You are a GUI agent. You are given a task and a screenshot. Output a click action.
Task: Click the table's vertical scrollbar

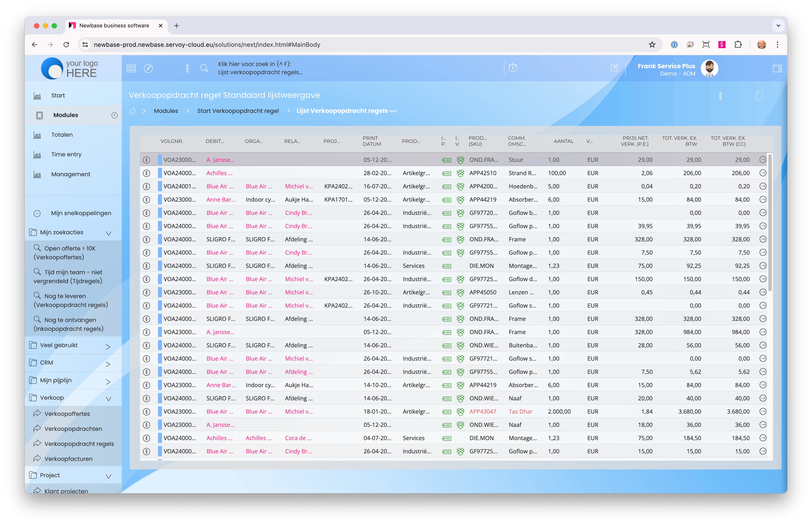(x=770, y=222)
